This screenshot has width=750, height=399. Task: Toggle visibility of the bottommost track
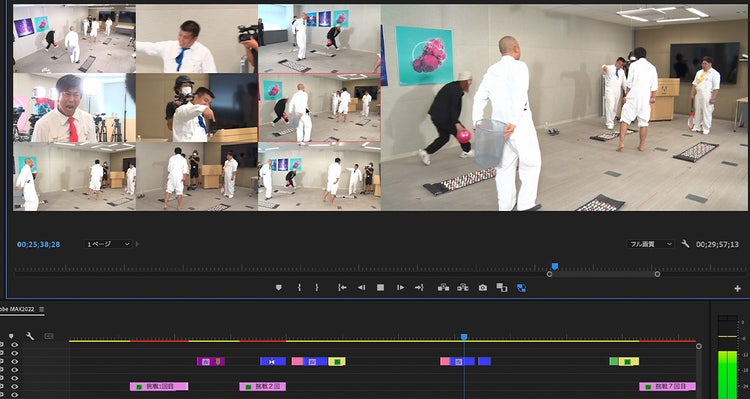point(14,395)
